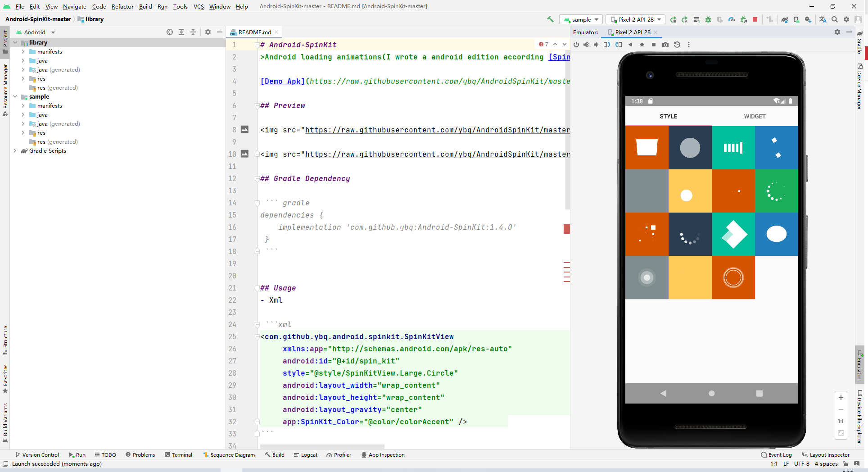The width and height of the screenshot is (868, 472).
Task: Toggle the Structure tool window button
Action: 5,340
